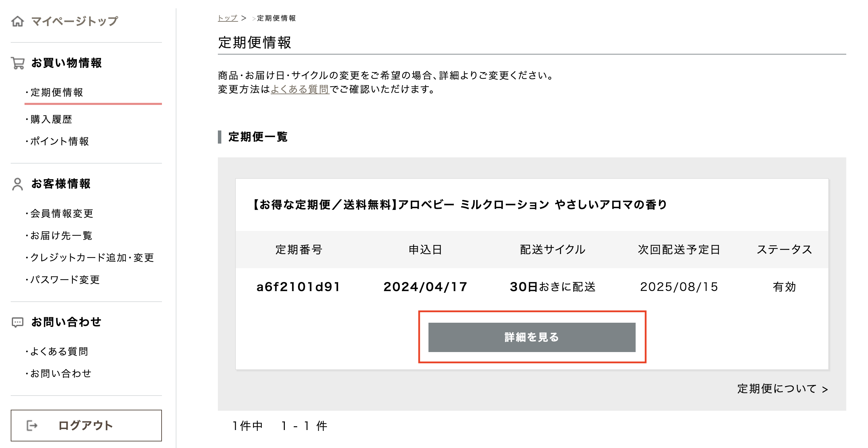Click the 詳細を見る button

pyautogui.click(x=532, y=337)
